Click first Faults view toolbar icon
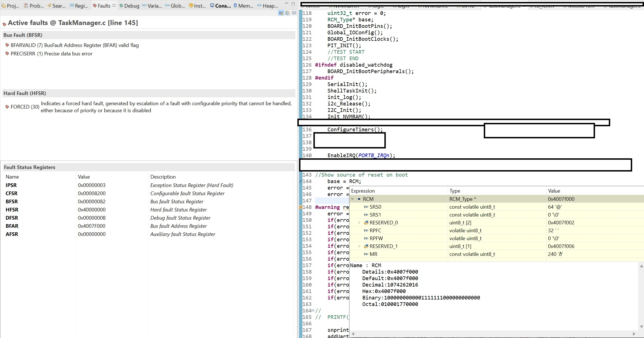The width and height of the screenshot is (644, 338). click(x=281, y=13)
